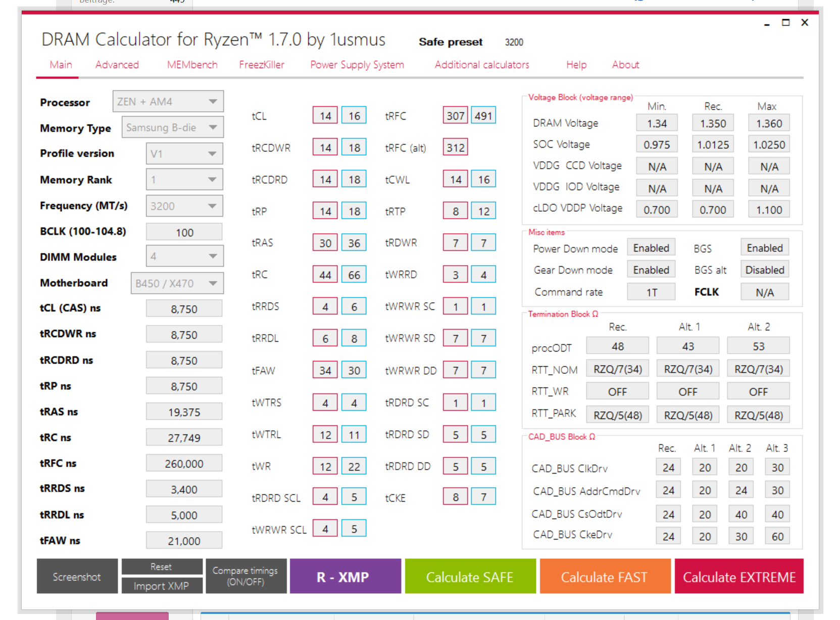The width and height of the screenshot is (840, 620).
Task: Click CAD_BUS CsOdtDrv Rec. value 24
Action: (x=668, y=514)
